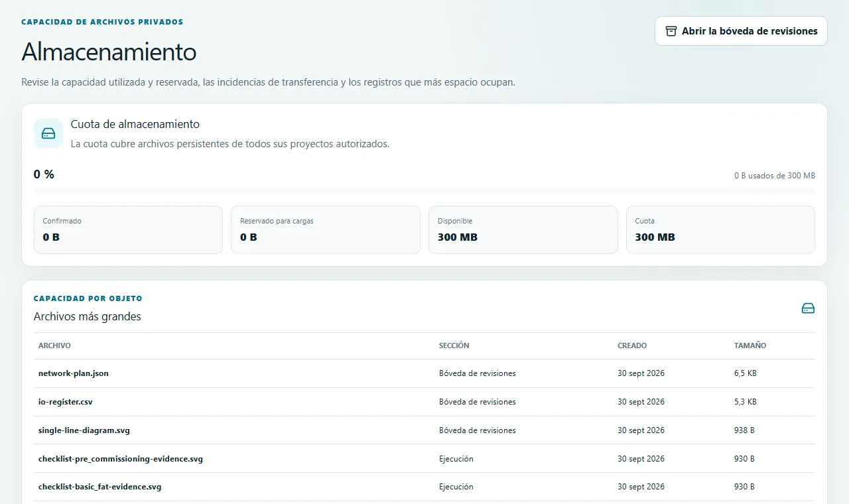Click the drive icon beside Archivos más grandes
This screenshot has width=849, height=504.
pos(808,308)
